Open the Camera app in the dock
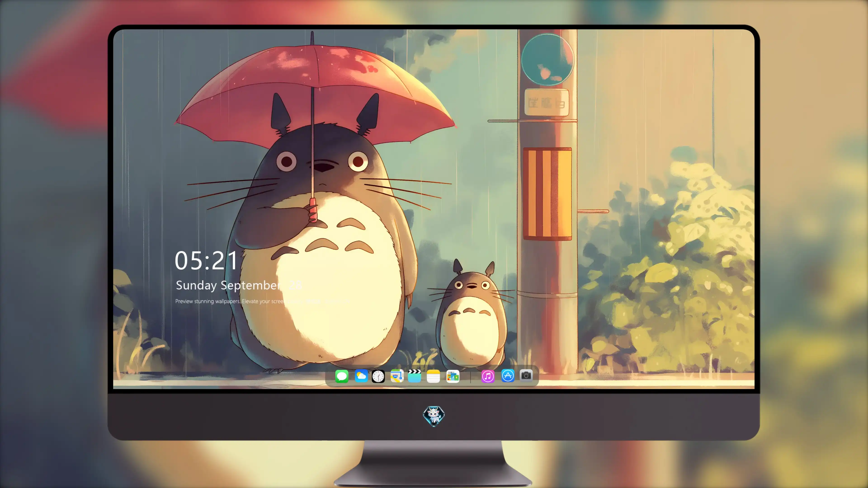This screenshot has height=488, width=868. click(x=526, y=375)
